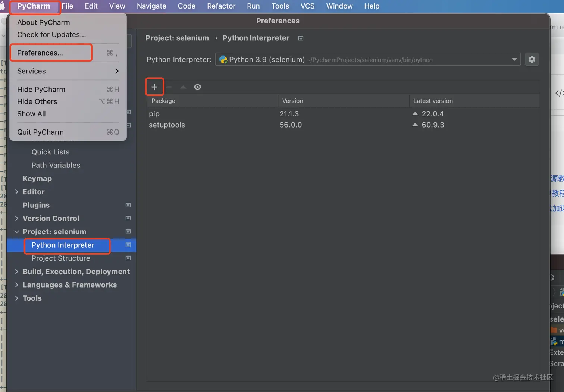Click the Package column header
This screenshot has width=564, height=392.
(213, 101)
